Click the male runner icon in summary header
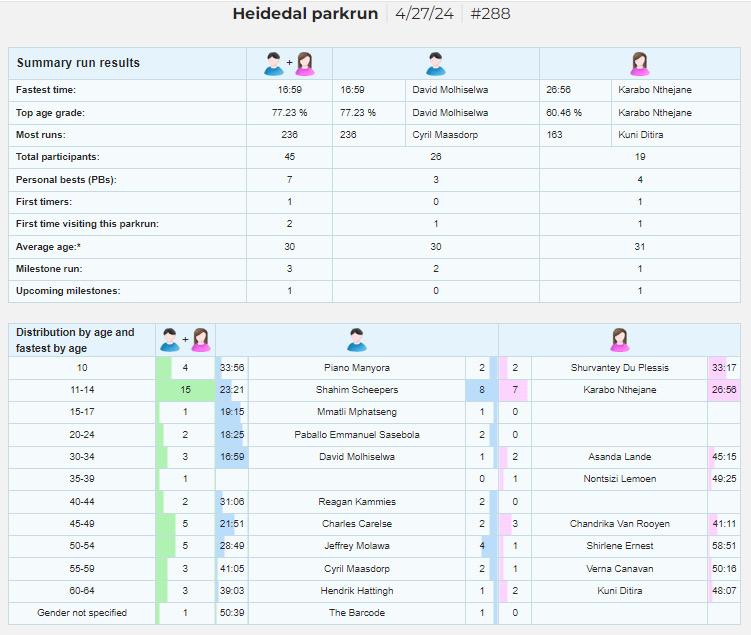 tap(435, 64)
